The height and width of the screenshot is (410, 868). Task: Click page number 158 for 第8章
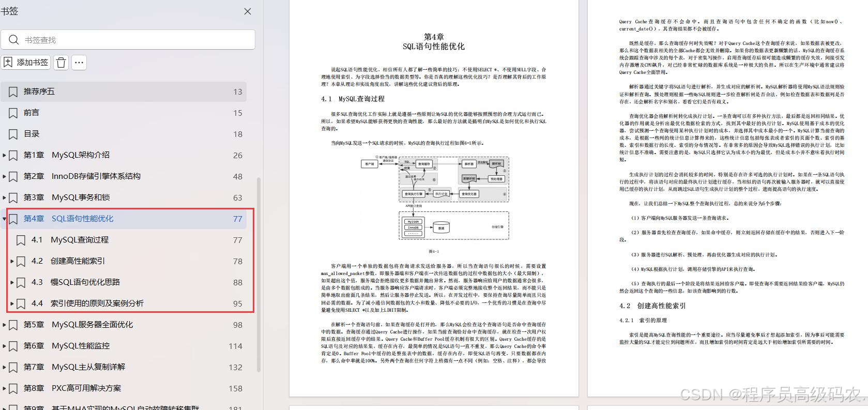coord(235,389)
